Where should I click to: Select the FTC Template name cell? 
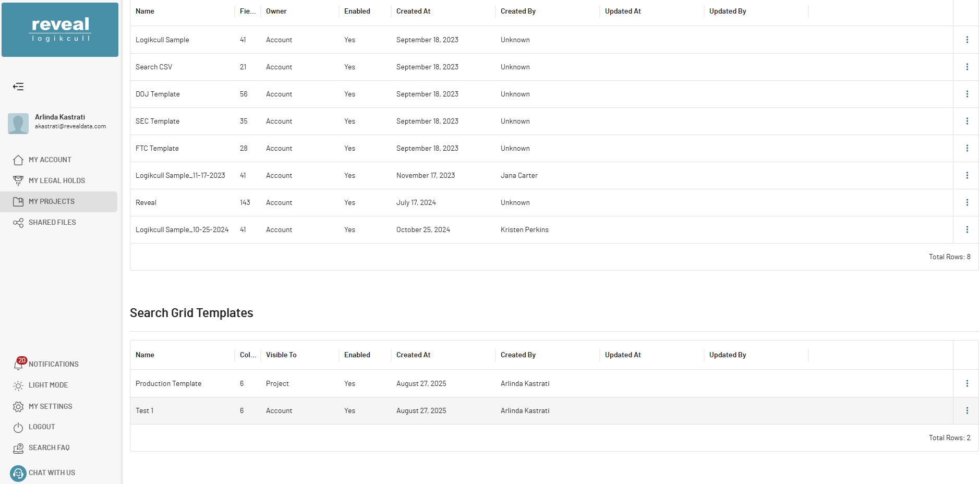point(157,148)
